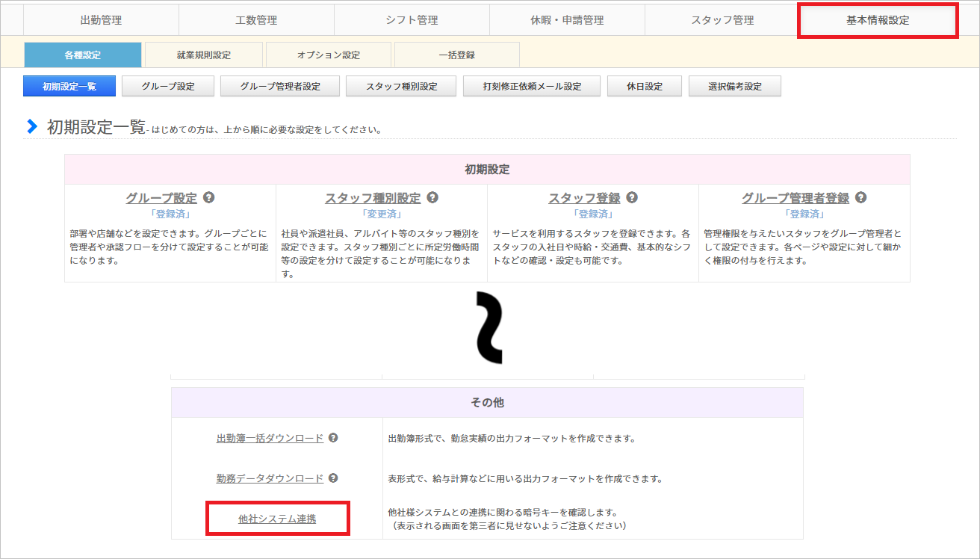
Task: Open the グループ設定 link in 初期設定 table
Action: 161,198
